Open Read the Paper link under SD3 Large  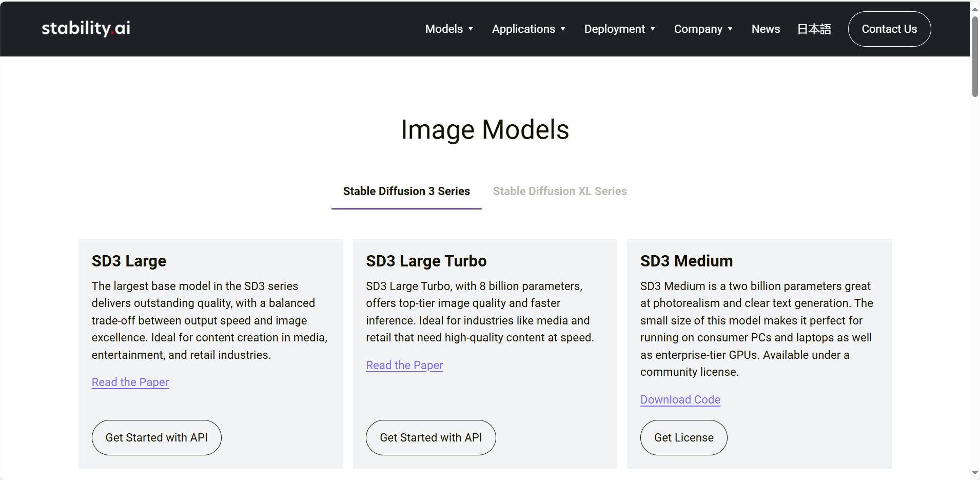point(130,382)
